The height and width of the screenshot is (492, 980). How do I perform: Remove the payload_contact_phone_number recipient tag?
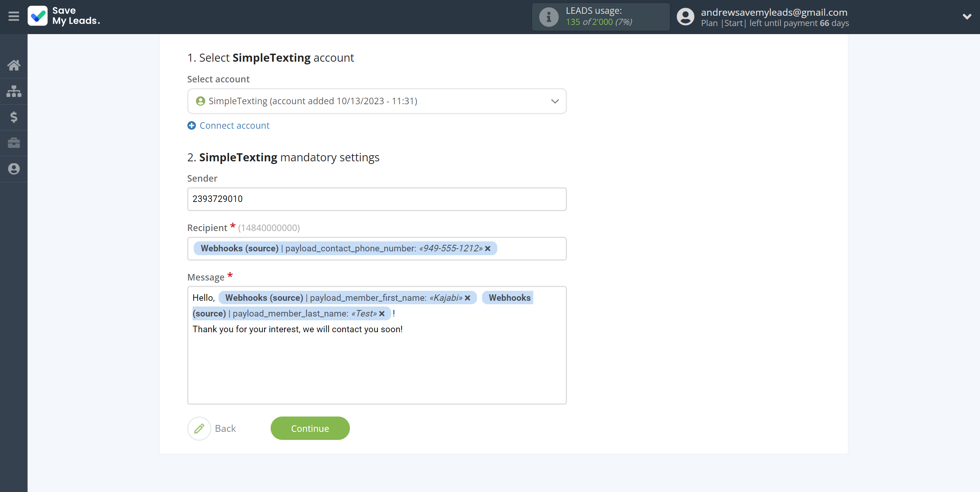point(489,248)
